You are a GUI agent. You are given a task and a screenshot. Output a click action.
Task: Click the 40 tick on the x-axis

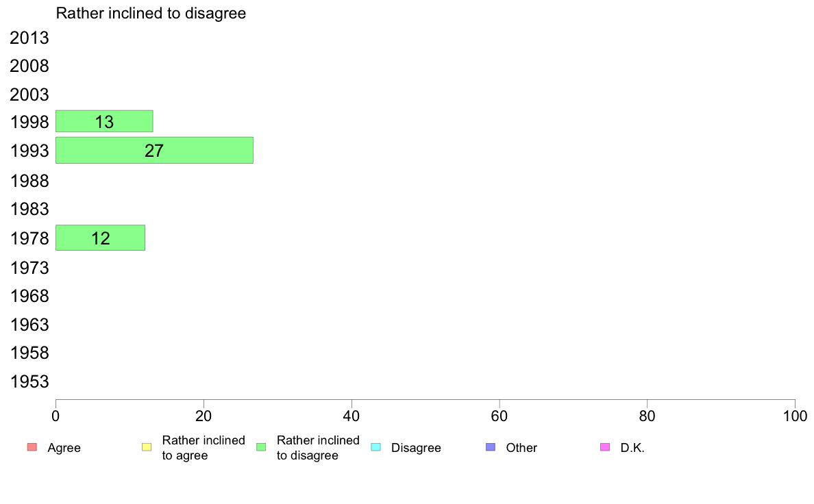coord(351,416)
